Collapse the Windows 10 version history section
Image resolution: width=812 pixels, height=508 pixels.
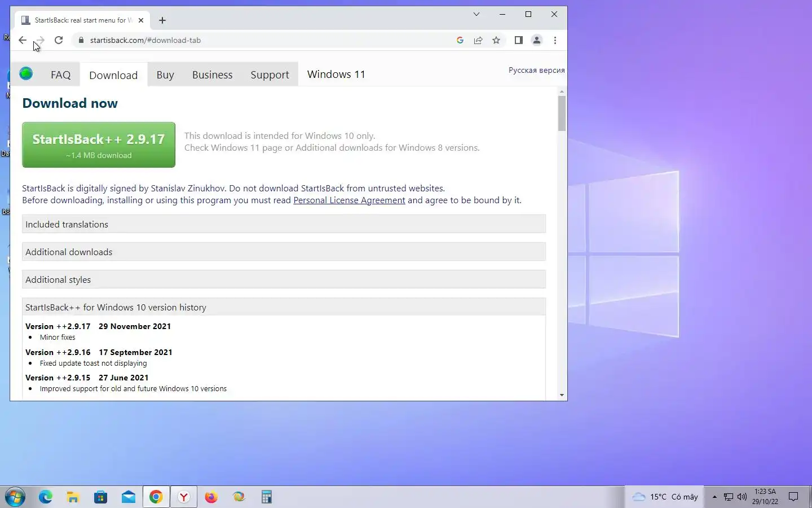click(x=284, y=307)
